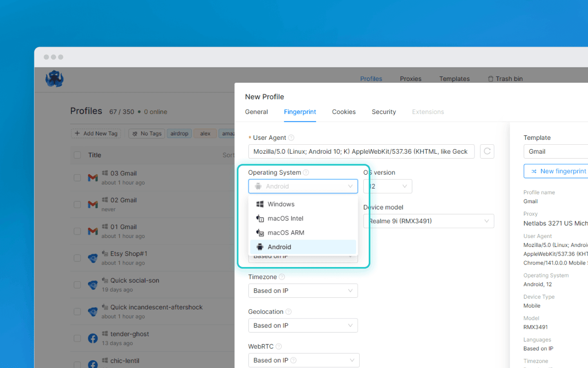
Task: Open the Quick social-son profile title
Action: [x=135, y=280]
